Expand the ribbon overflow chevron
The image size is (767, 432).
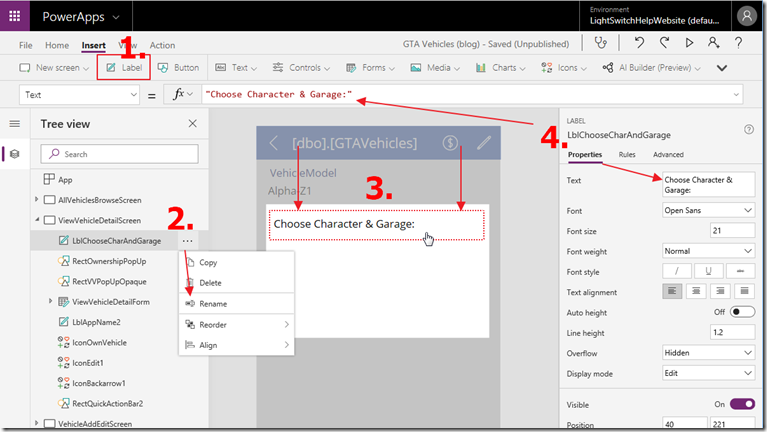722,68
